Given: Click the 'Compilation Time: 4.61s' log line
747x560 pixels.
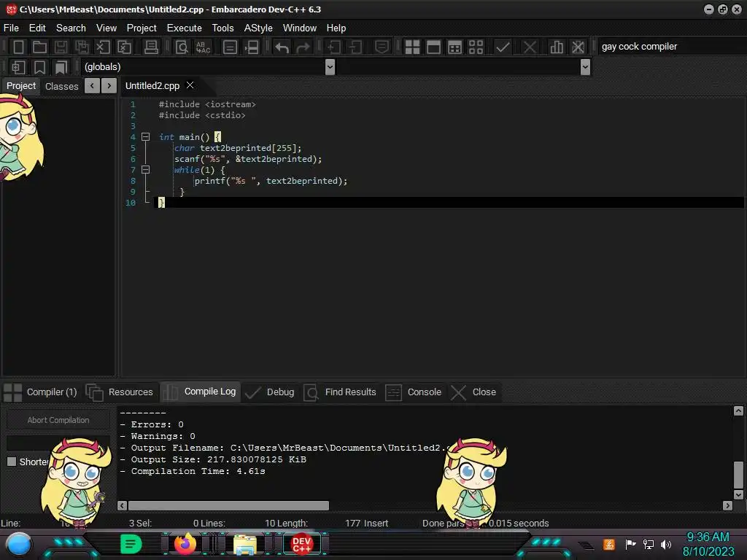Looking at the screenshot, I should coord(193,471).
